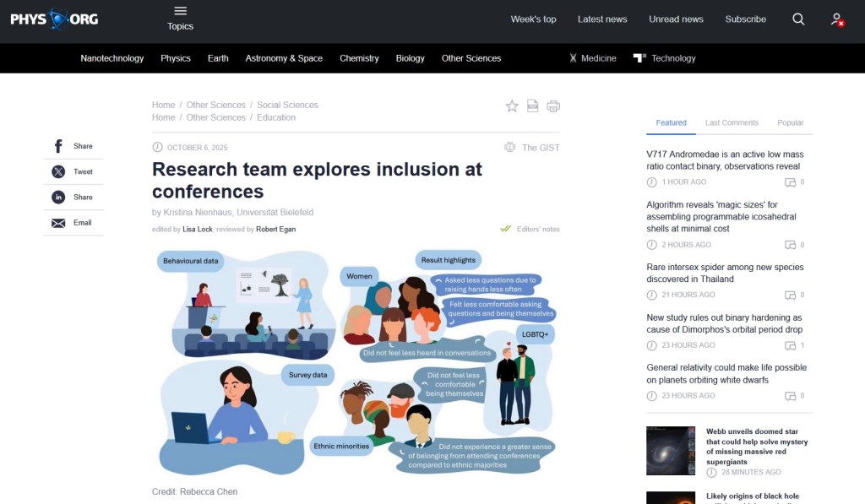Toggle The GIST summary view
The height and width of the screenshot is (504, 865).
point(532,147)
